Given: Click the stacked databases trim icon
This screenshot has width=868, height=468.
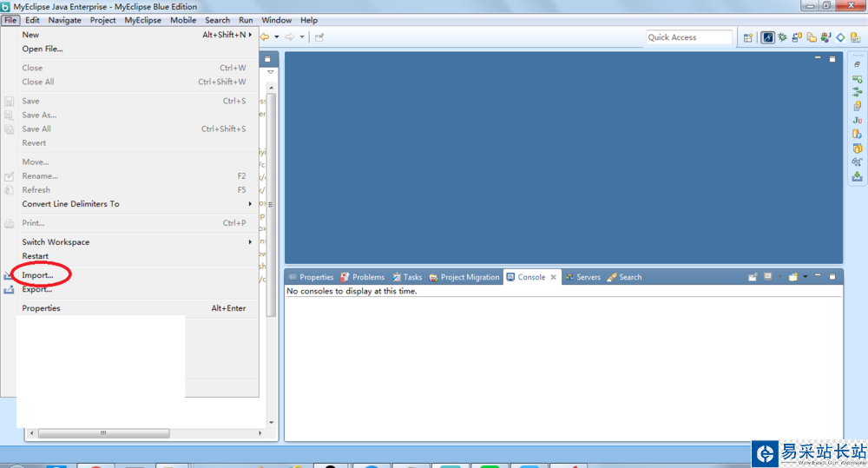Looking at the screenshot, I should 857,148.
